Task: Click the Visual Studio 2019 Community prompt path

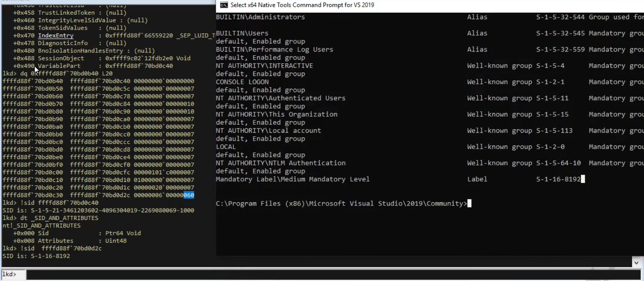Action: [341, 203]
